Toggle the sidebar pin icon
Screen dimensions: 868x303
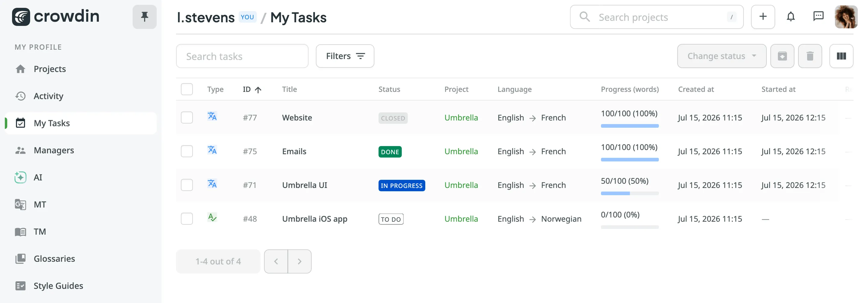pyautogui.click(x=145, y=17)
